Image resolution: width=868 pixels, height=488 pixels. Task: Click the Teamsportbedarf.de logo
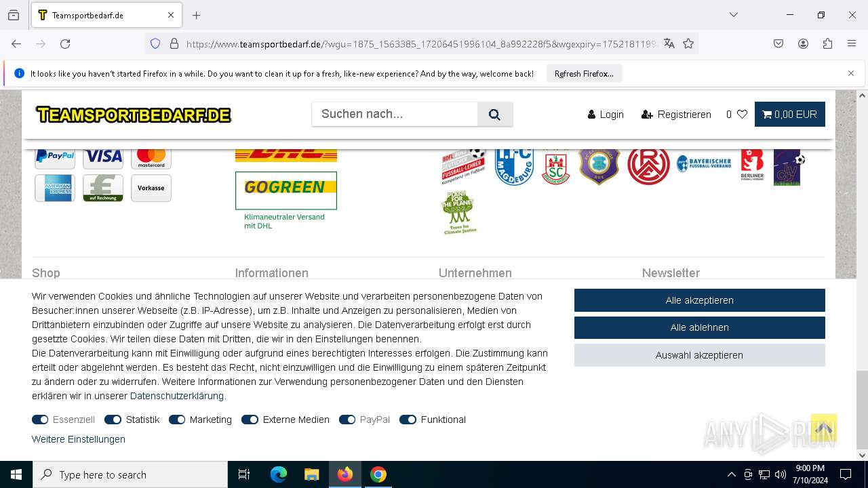(x=134, y=115)
